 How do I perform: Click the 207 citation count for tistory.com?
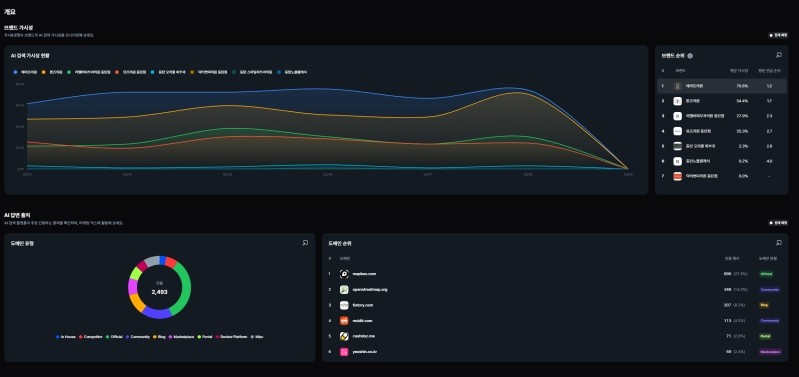[x=728, y=305]
